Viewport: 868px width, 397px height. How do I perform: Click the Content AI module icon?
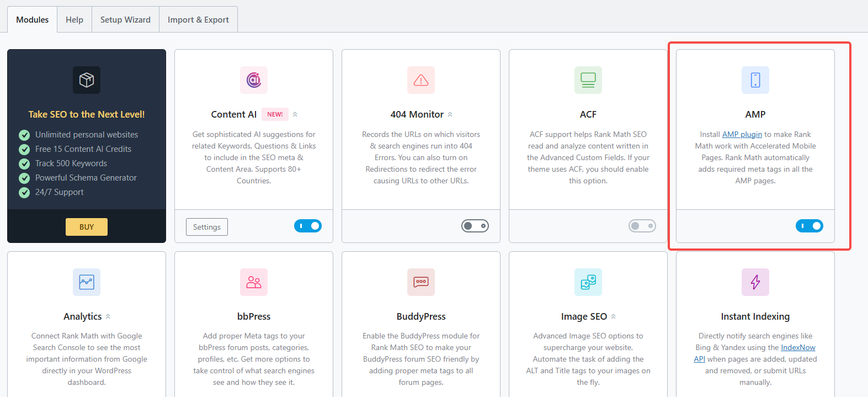(x=254, y=80)
